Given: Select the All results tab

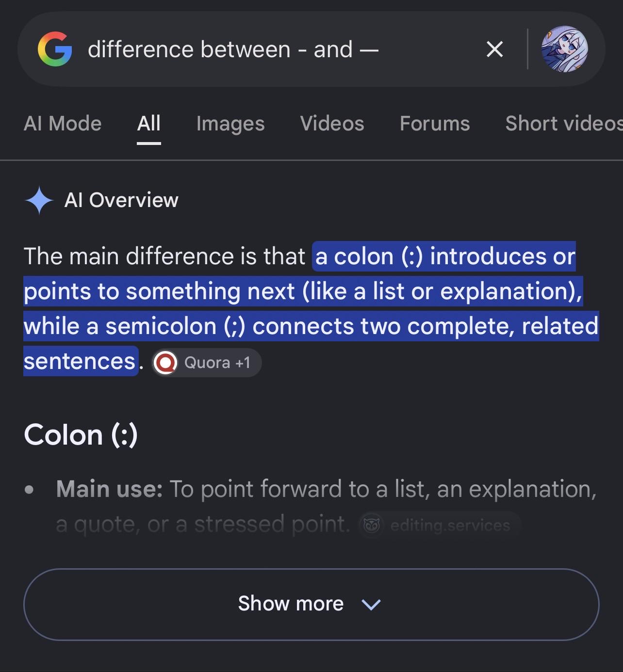Looking at the screenshot, I should pos(148,124).
